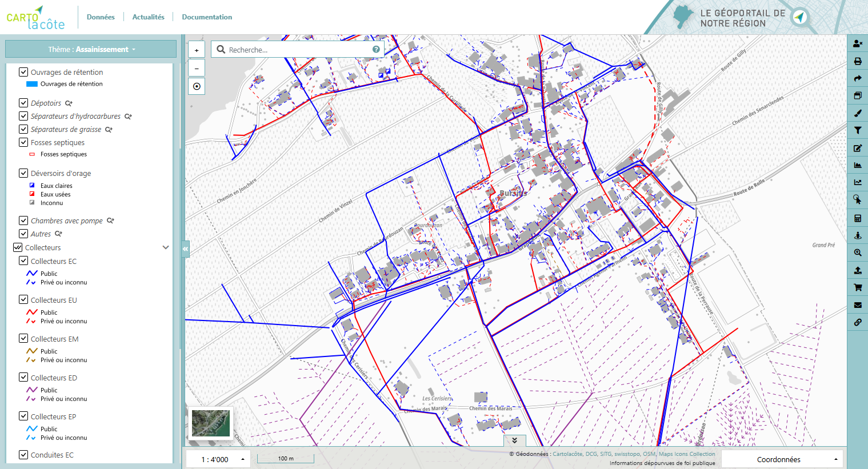Click the area chart icon
This screenshot has height=469, width=868.
pos(858,166)
